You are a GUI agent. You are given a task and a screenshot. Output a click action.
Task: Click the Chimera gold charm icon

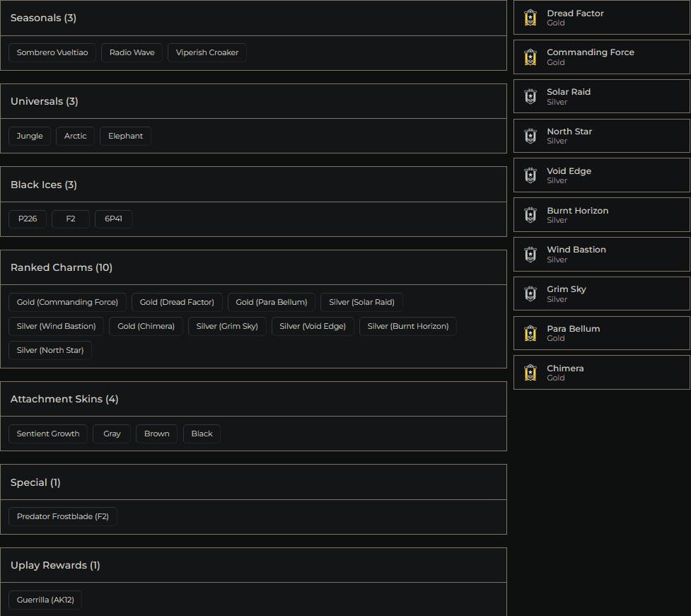click(x=530, y=372)
